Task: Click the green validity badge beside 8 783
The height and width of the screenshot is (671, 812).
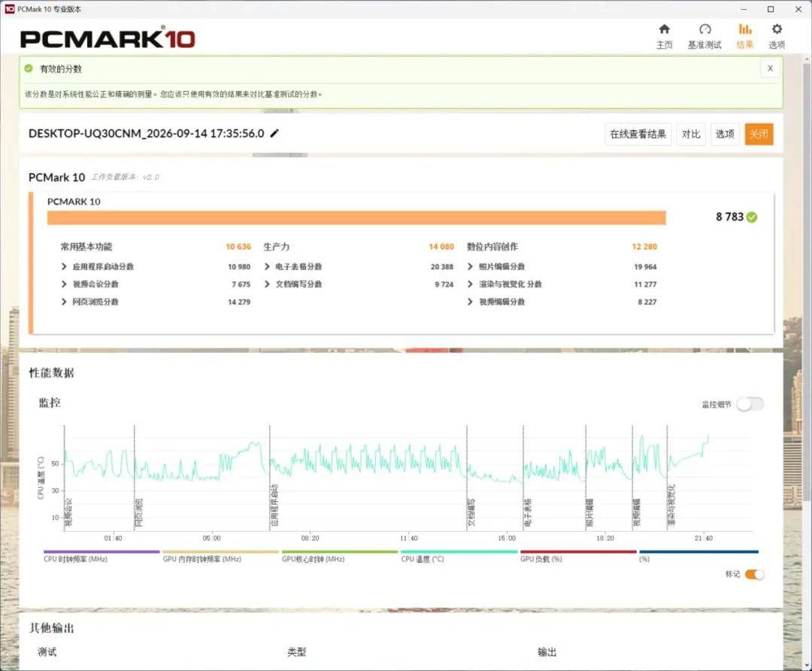Action: (x=752, y=217)
